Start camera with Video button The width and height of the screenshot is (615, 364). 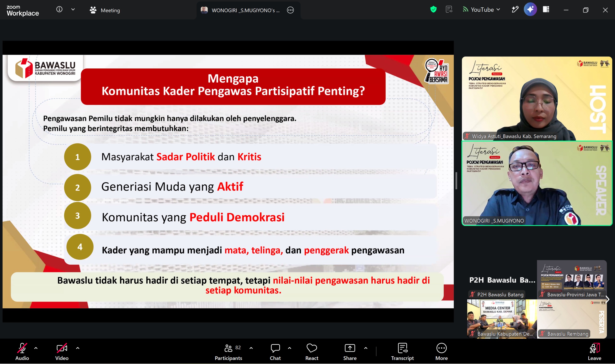[x=62, y=352]
